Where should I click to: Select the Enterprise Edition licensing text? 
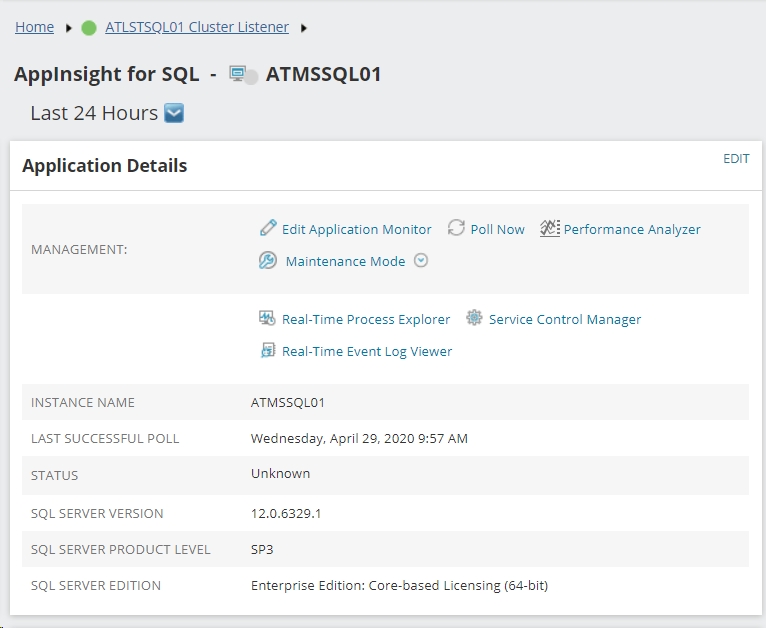pos(399,585)
